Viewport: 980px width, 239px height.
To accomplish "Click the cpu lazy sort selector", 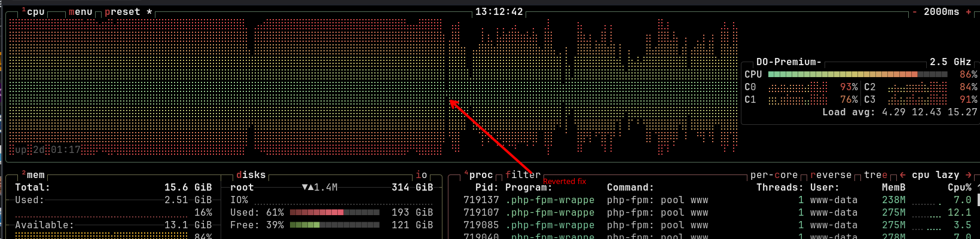I will [x=936, y=175].
